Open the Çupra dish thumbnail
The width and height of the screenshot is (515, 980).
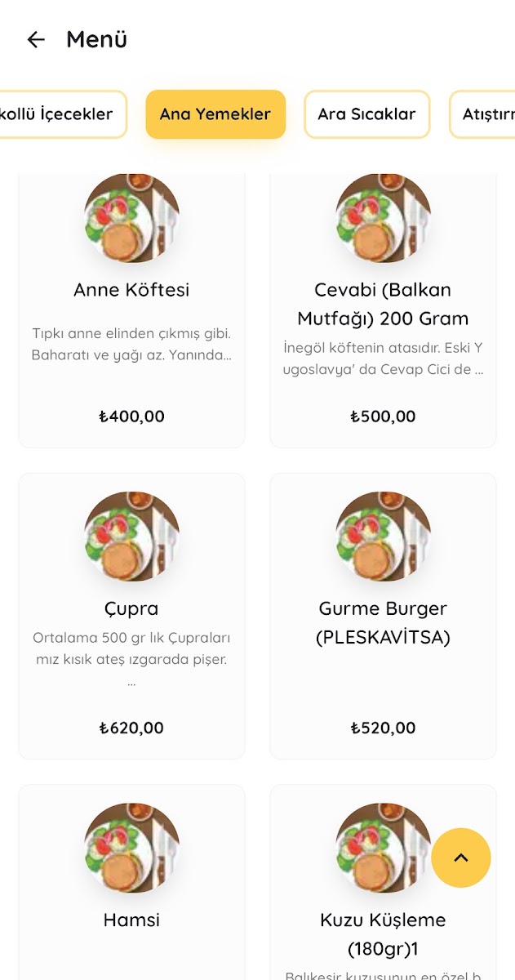[x=131, y=536]
